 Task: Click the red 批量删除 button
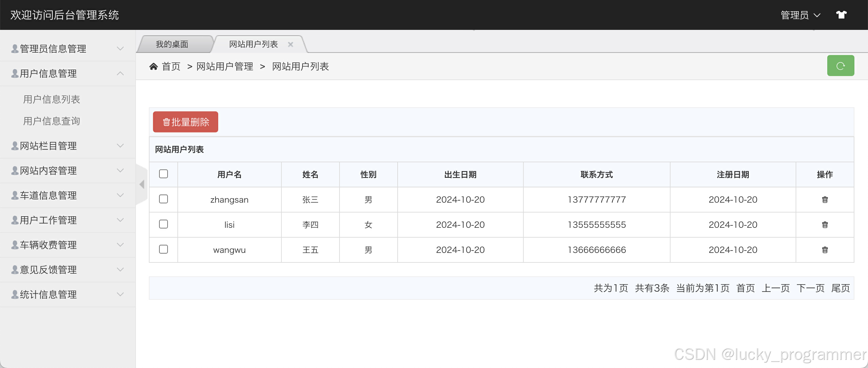coord(186,122)
